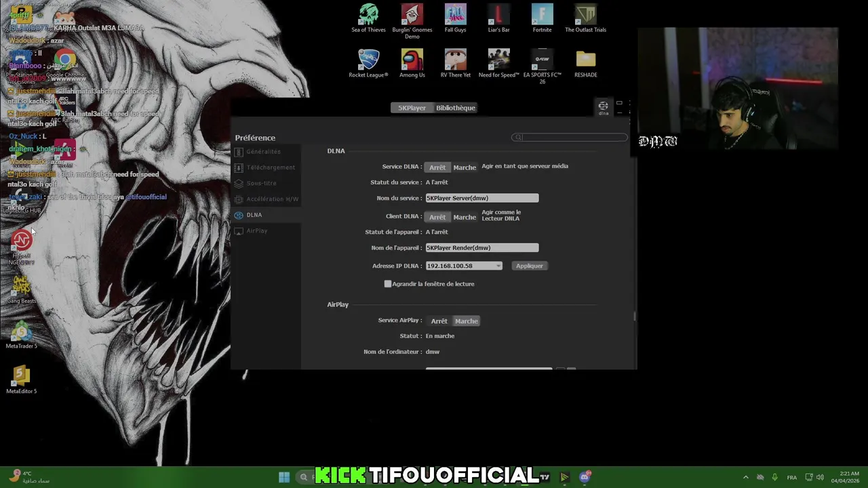Click the Appliquer button
Viewport: 868px width, 488px height.
coord(530,266)
